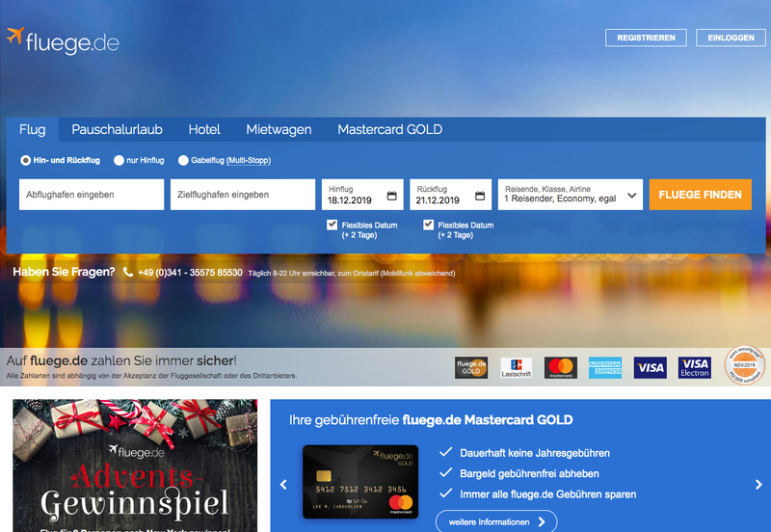Image resolution: width=771 pixels, height=532 pixels.
Task: Click the black Mastercard GOLD card image
Action: (360, 482)
